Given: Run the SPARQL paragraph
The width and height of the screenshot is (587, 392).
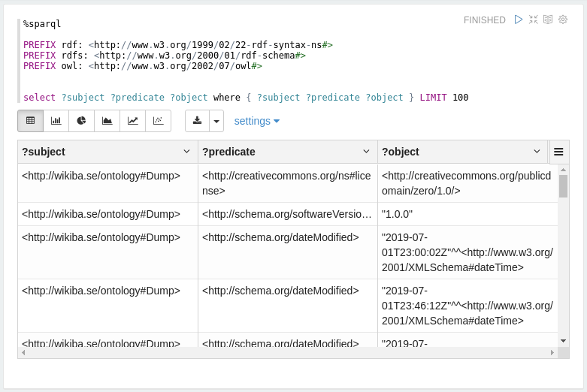Looking at the screenshot, I should point(519,20).
